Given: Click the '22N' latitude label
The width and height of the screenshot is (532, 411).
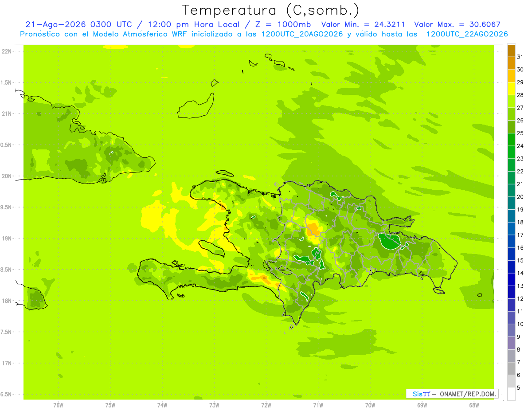Looking at the screenshot, I should click(x=7, y=51).
